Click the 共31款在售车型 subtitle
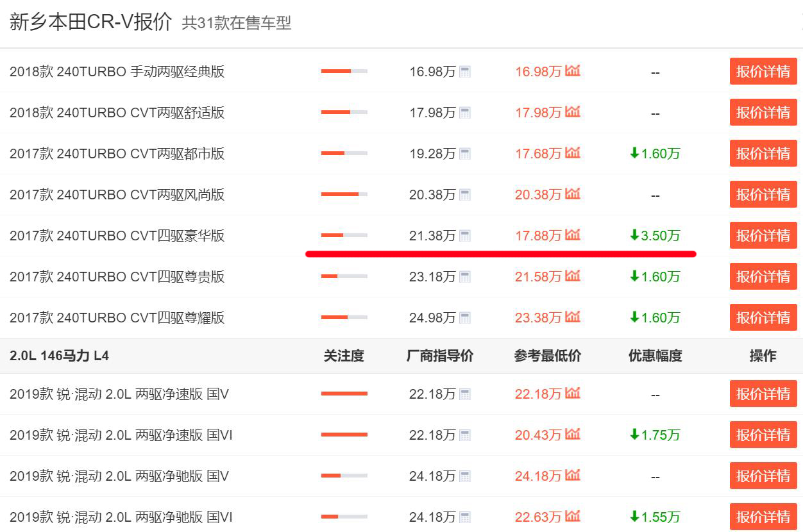This screenshot has height=532, width=803. 237,24
